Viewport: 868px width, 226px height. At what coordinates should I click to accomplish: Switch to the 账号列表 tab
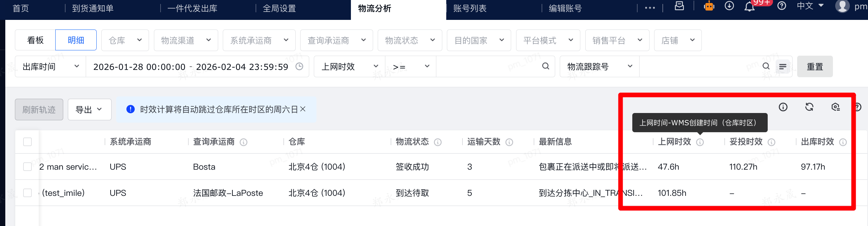click(470, 8)
